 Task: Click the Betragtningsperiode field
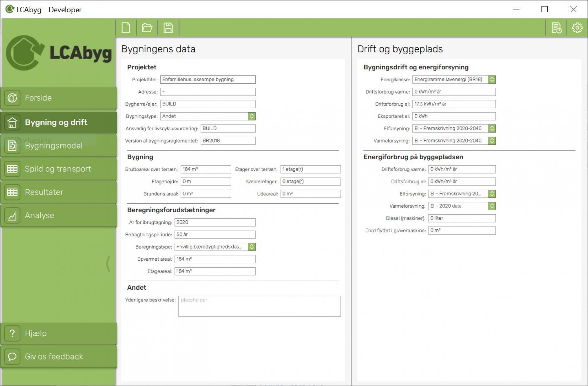[x=215, y=235]
